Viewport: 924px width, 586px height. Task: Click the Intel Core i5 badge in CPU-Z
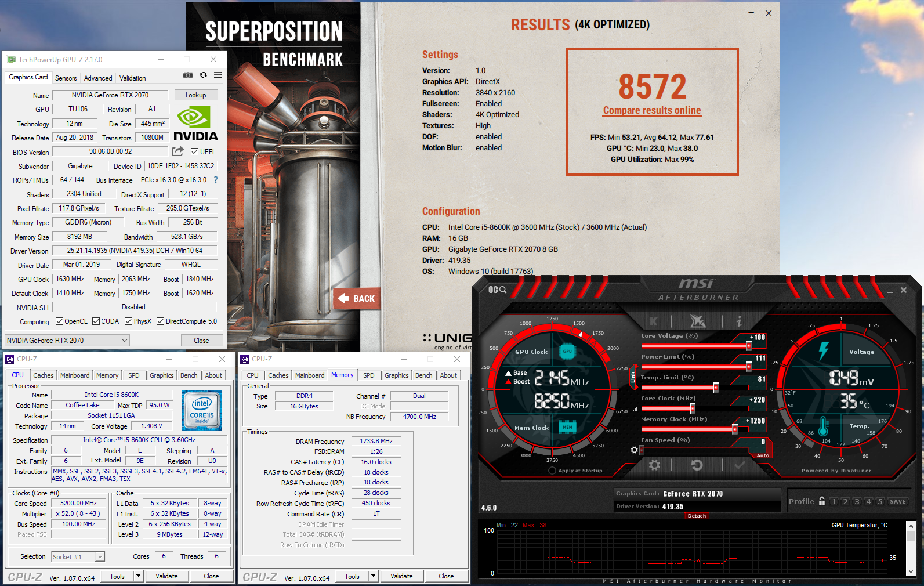coord(202,410)
